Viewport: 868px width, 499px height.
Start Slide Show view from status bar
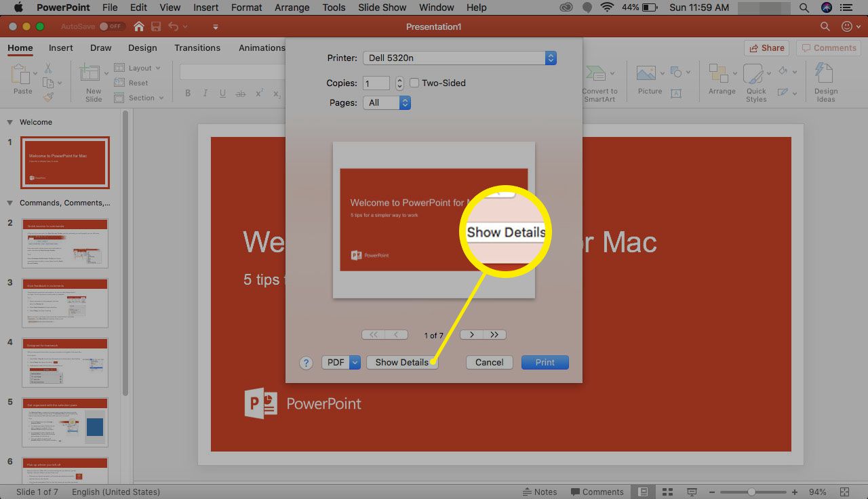692,492
